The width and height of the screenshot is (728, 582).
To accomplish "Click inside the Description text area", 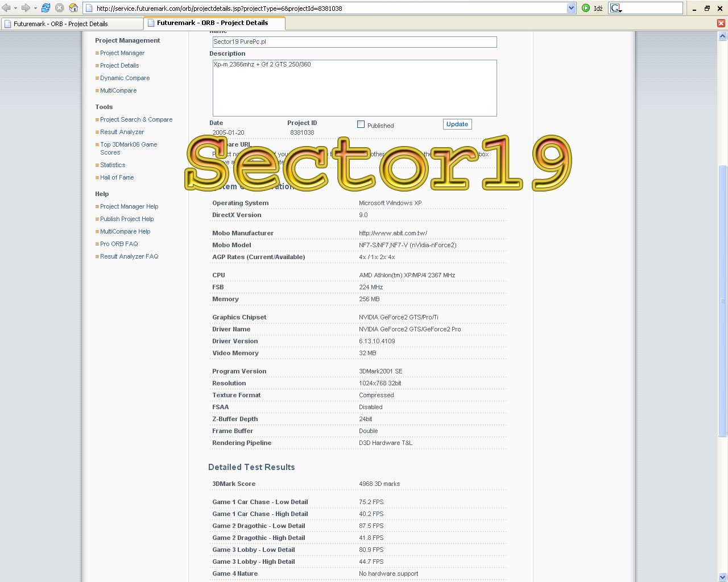I will (354, 88).
